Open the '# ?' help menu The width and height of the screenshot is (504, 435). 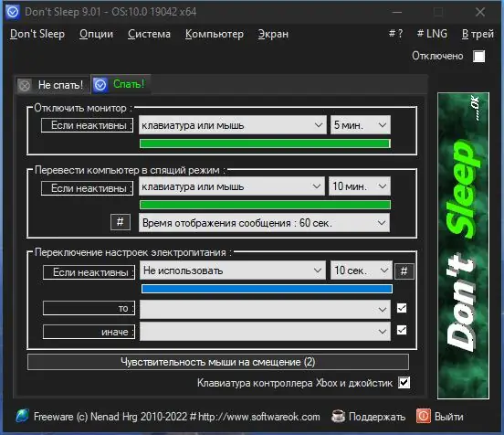[395, 34]
